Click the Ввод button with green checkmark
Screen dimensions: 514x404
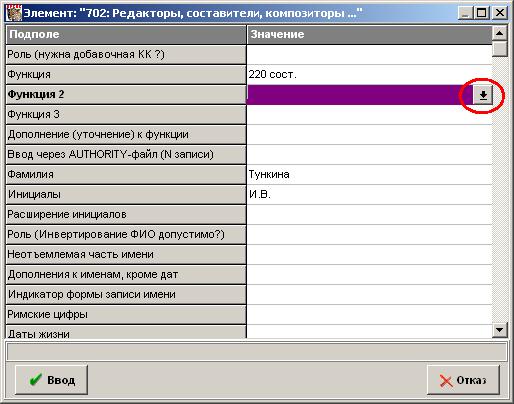click(x=51, y=380)
